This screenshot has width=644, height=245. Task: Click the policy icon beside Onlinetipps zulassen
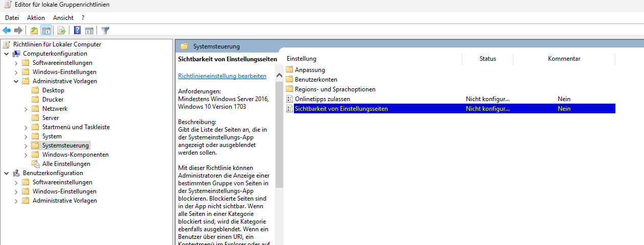pos(289,99)
